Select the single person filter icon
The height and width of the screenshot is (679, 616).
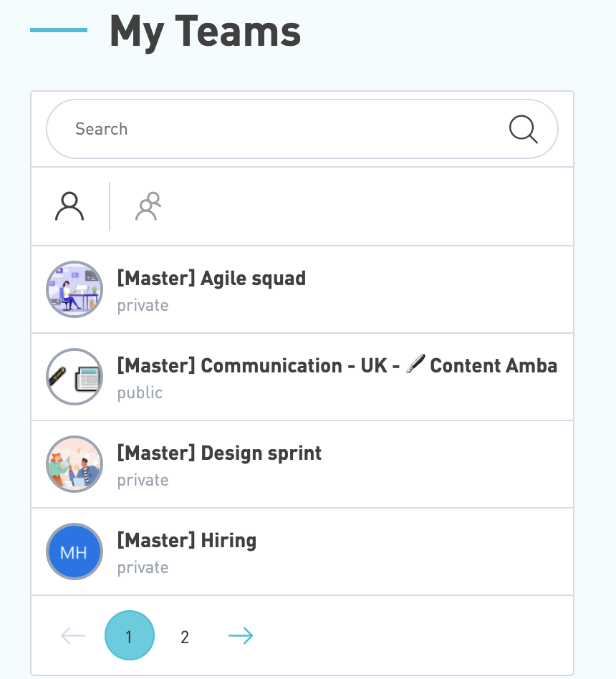[x=69, y=206]
